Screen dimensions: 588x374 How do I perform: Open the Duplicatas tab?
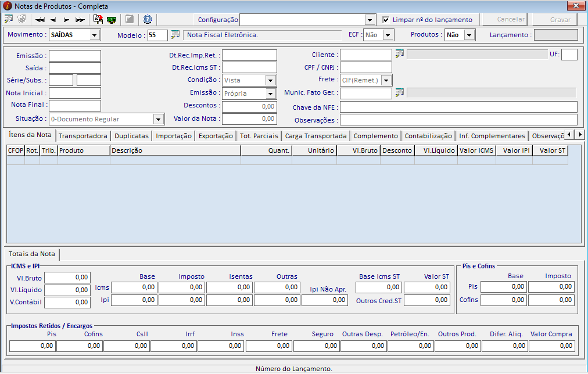pos(131,136)
